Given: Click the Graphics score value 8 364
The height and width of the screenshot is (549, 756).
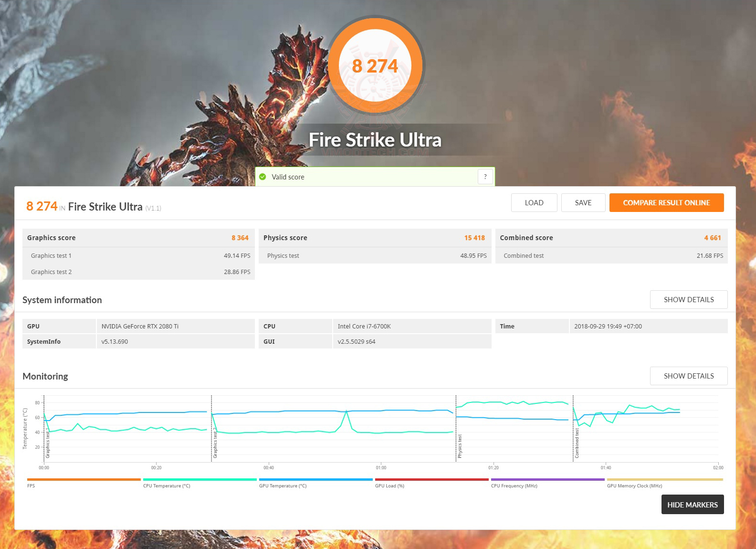Looking at the screenshot, I should [240, 238].
